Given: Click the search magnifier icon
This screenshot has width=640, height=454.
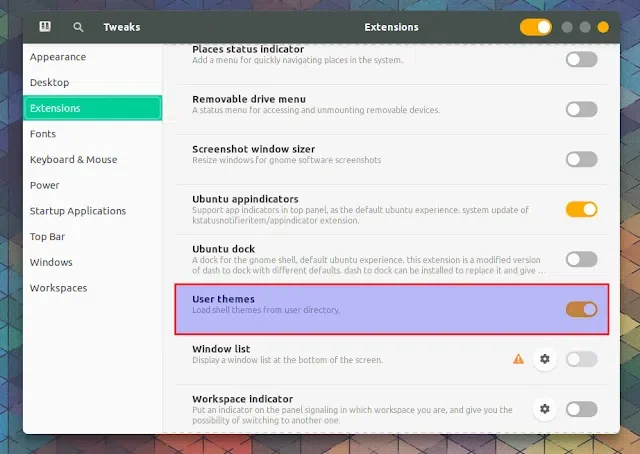Looking at the screenshot, I should (x=78, y=27).
